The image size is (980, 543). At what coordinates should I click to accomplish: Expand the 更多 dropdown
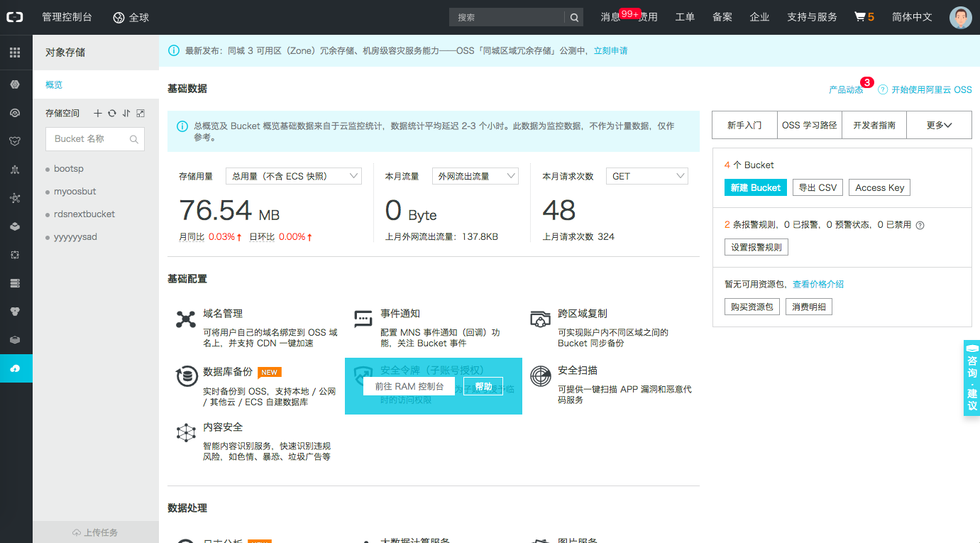pos(939,125)
